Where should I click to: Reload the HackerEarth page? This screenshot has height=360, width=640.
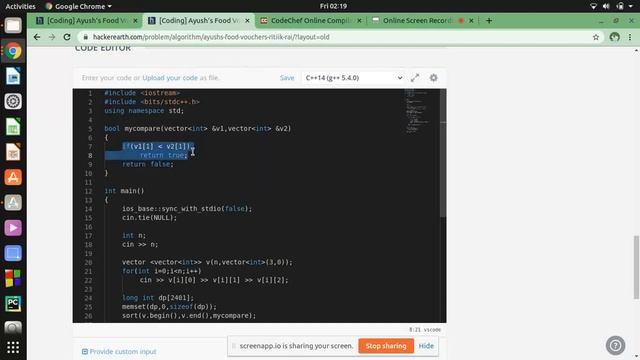[67, 37]
